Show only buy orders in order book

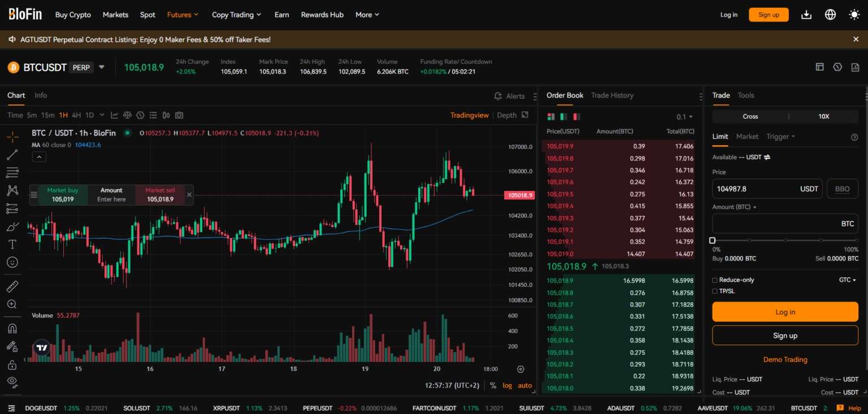pyautogui.click(x=563, y=117)
